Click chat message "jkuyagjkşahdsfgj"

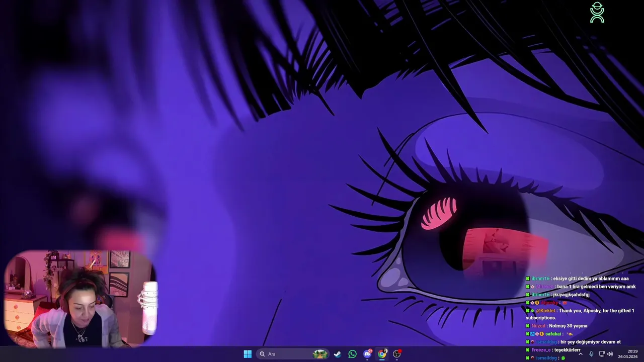(x=571, y=295)
